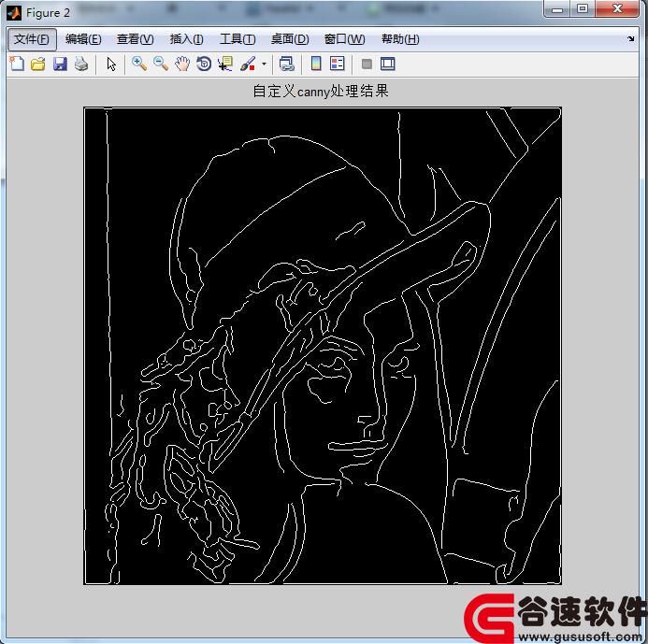The height and width of the screenshot is (644, 648).
Task: Open the 桌面(D) menu
Action: click(290, 39)
